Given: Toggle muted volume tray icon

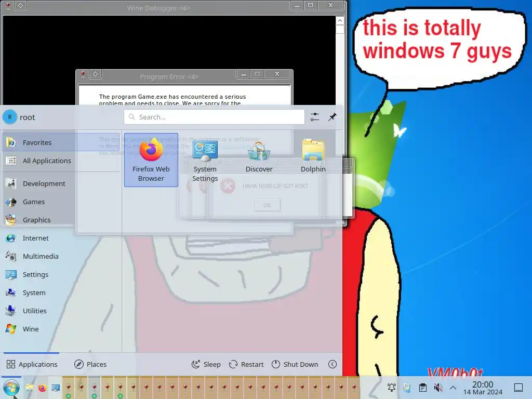Looking at the screenshot, I should coord(438,388).
